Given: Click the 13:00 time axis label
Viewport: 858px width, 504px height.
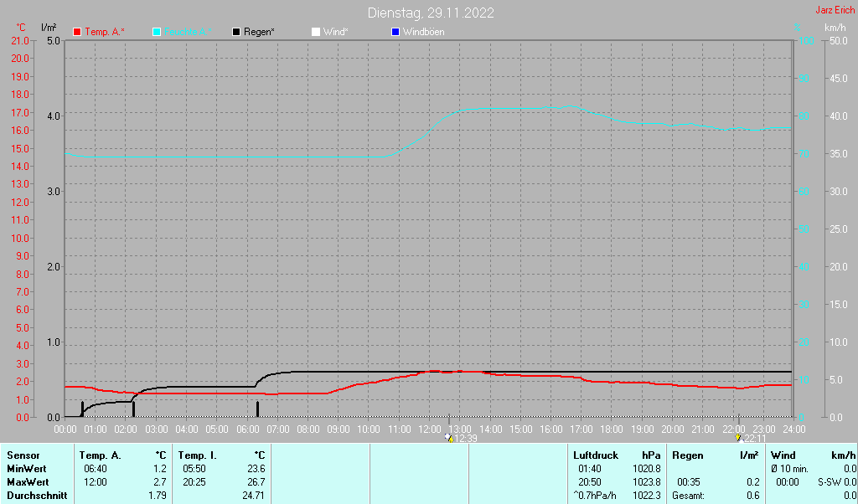Looking at the screenshot, I should click(x=460, y=429).
